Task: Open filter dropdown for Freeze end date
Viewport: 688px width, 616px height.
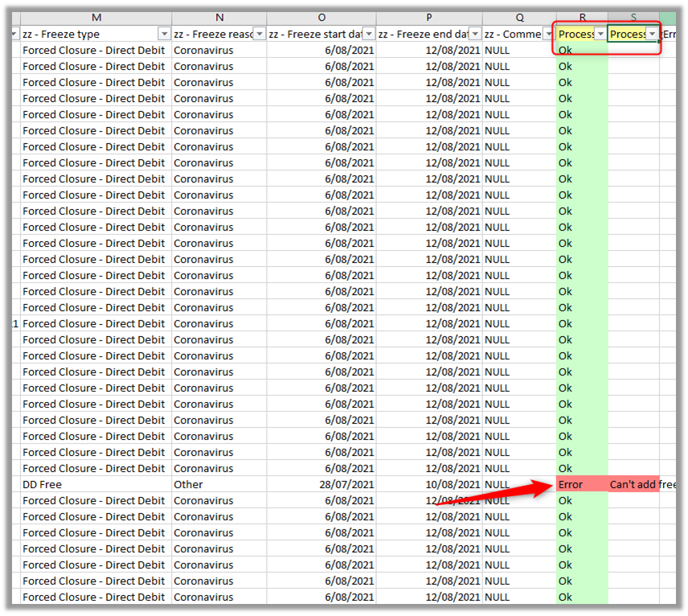Action: [x=476, y=35]
